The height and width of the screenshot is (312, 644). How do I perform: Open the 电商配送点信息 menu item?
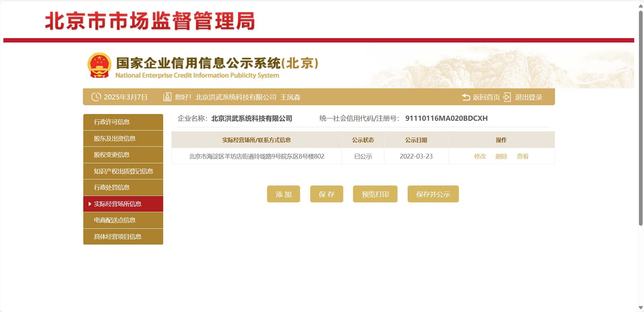coord(123,220)
